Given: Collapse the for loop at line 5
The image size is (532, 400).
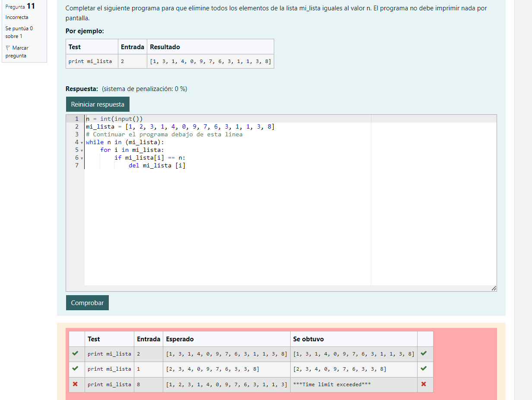Looking at the screenshot, I should (x=82, y=150).
